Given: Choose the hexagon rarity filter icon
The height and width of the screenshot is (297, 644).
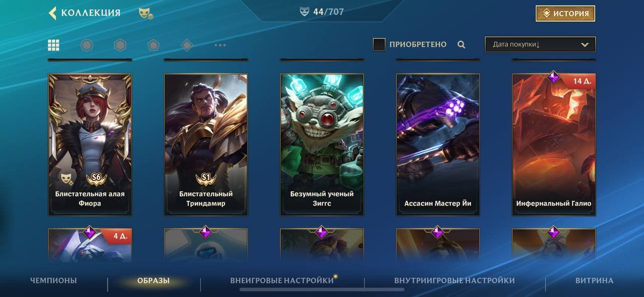Looking at the screenshot, I should (120, 45).
